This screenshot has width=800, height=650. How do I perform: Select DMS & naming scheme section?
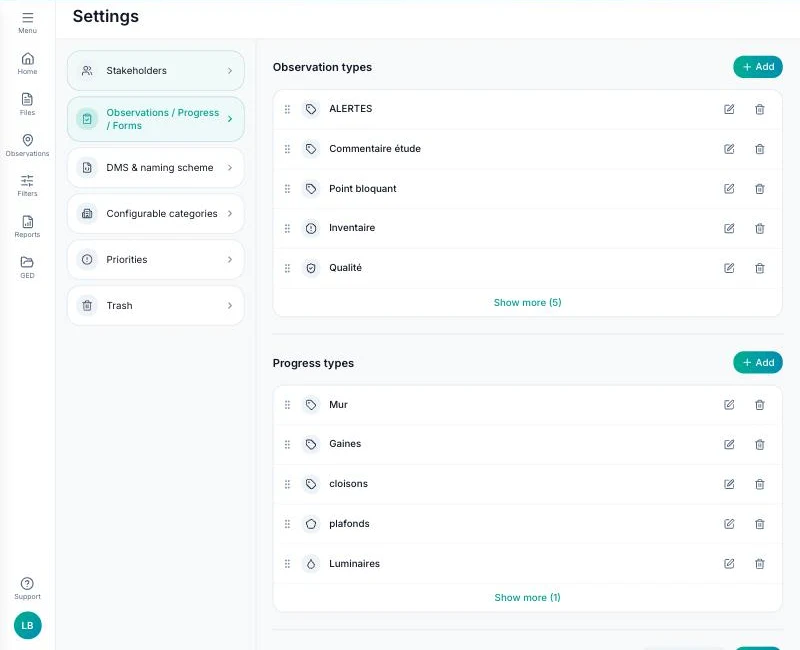coord(156,168)
